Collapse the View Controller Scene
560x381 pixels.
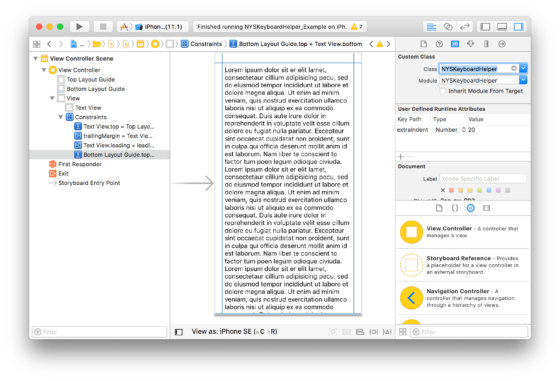tap(35, 58)
